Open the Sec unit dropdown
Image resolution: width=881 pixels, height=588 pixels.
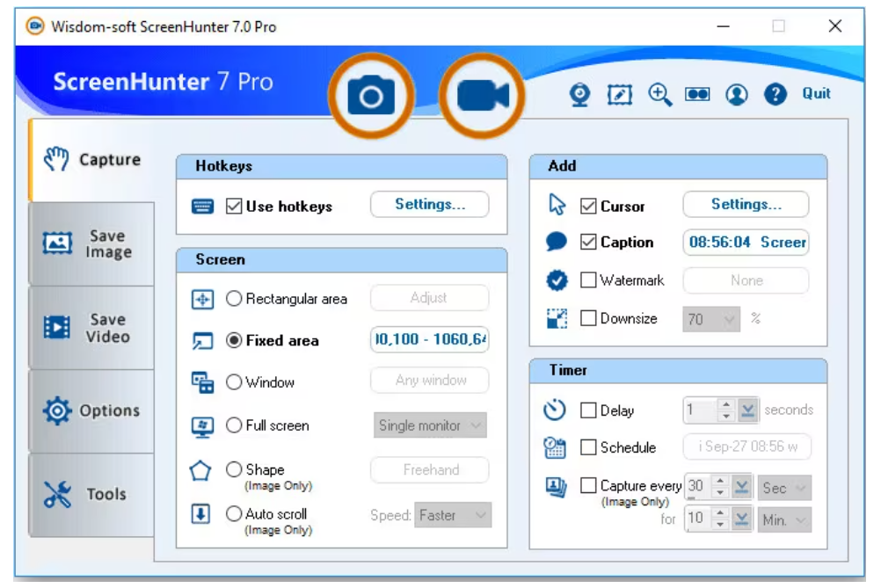coord(784,488)
